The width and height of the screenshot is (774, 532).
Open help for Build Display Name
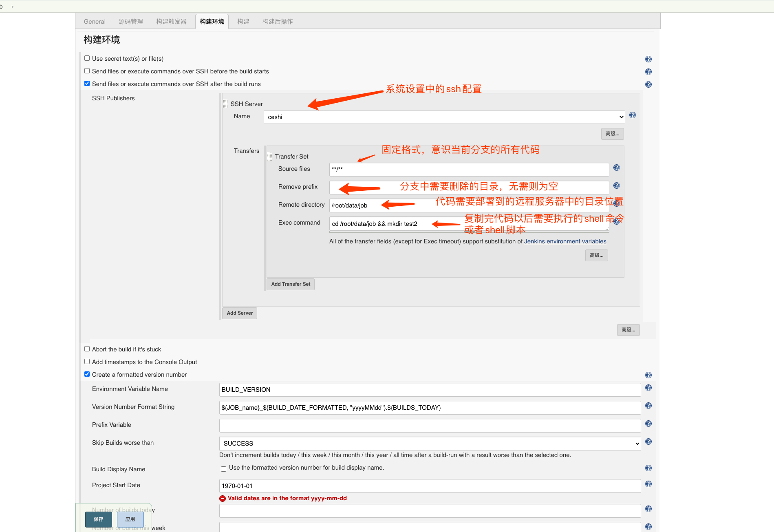(x=648, y=468)
